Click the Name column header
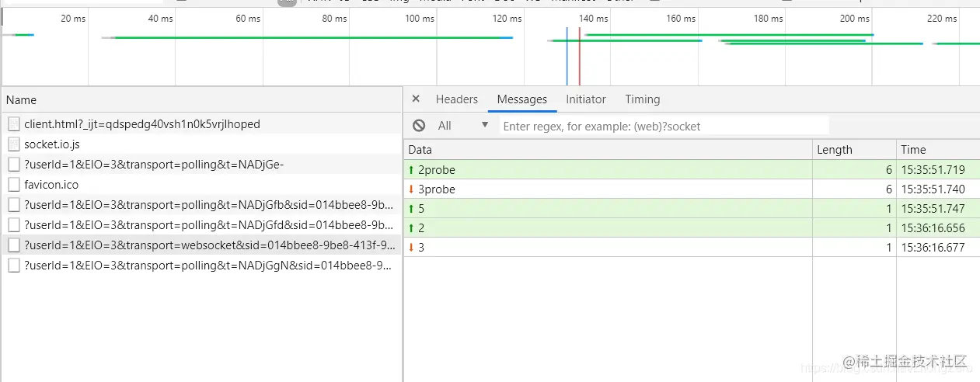Viewport: 980px width, 382px height. 201,100
